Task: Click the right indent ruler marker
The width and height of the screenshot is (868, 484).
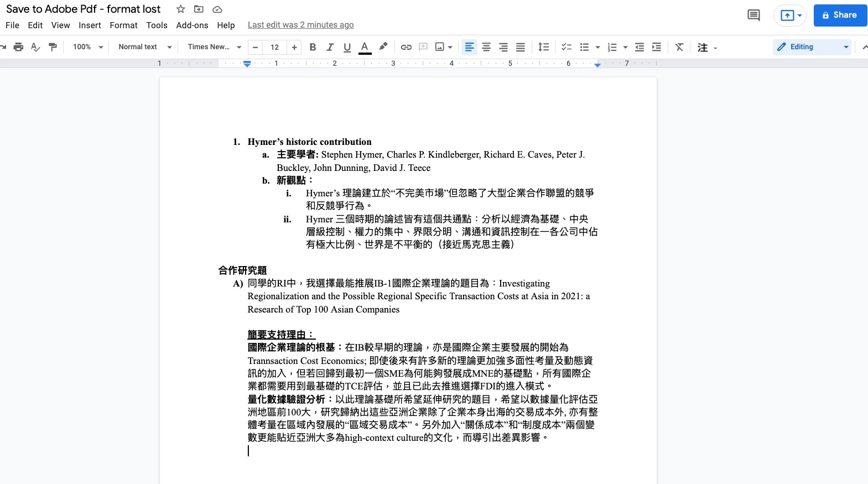Action: 597,65
